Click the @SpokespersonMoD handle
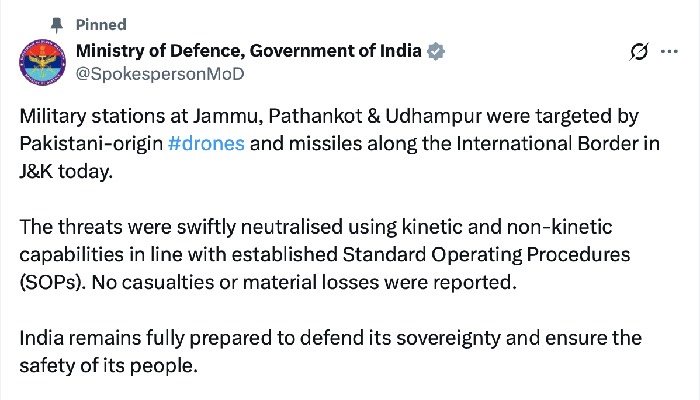Viewport: 700px width, 400px height. [x=160, y=74]
